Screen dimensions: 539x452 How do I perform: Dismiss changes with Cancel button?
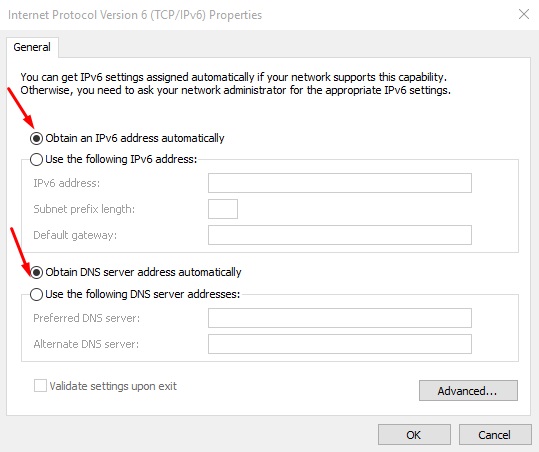495,435
